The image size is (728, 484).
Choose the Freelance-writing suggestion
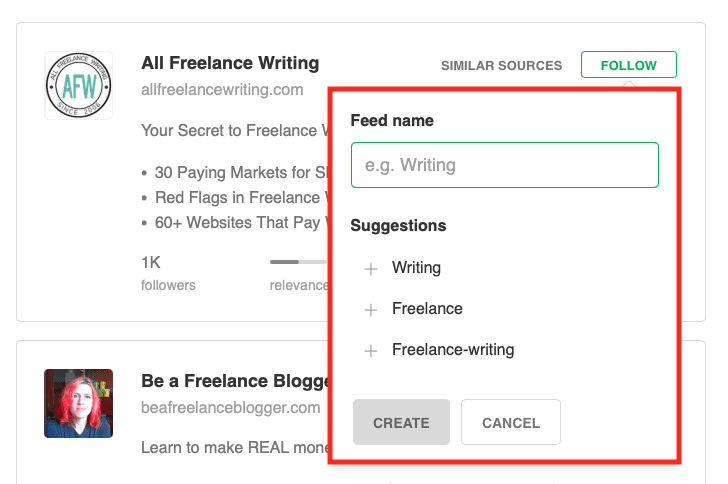pos(452,350)
